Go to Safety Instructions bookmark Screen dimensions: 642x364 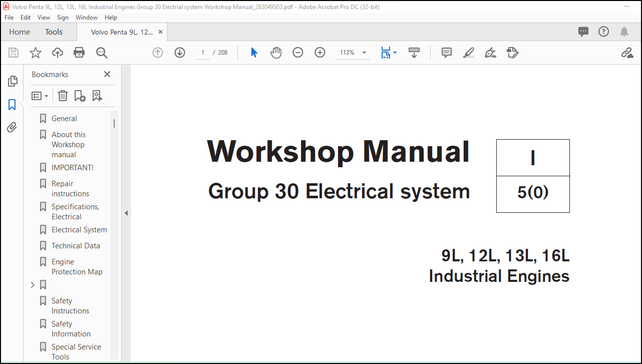70,306
